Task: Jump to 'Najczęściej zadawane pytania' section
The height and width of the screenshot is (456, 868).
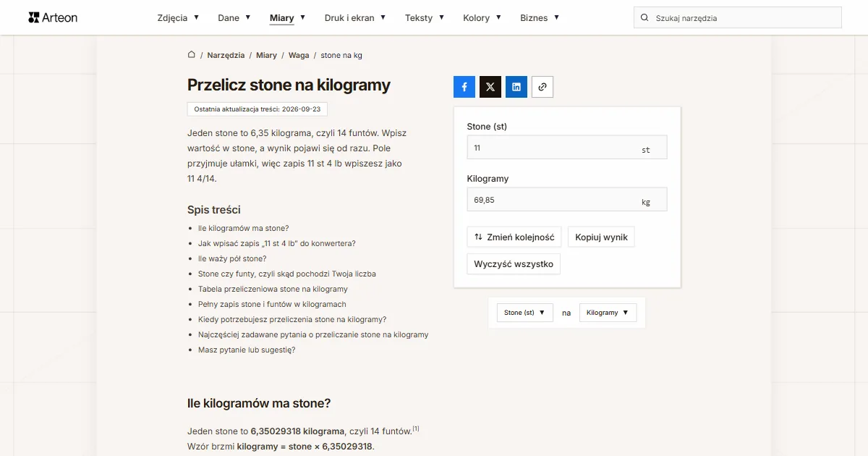Action: (313, 334)
